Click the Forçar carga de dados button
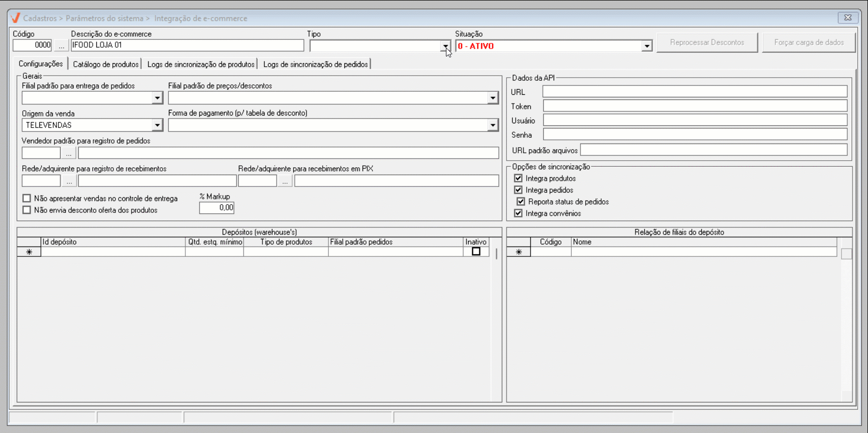This screenshot has width=868, height=433. tap(808, 42)
